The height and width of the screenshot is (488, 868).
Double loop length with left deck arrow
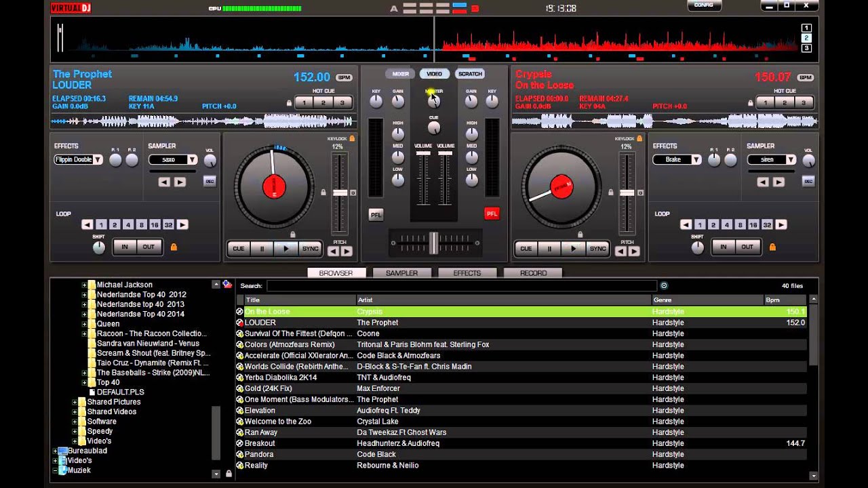(182, 224)
